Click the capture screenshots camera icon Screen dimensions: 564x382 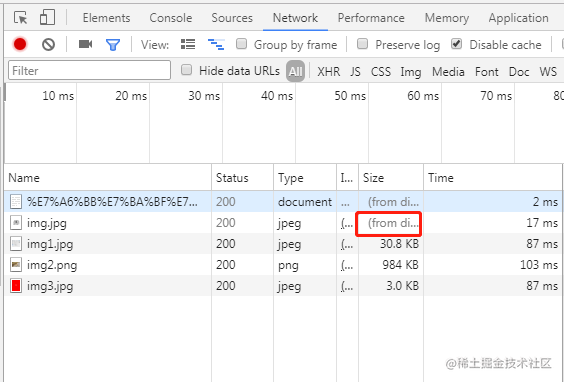tap(86, 44)
